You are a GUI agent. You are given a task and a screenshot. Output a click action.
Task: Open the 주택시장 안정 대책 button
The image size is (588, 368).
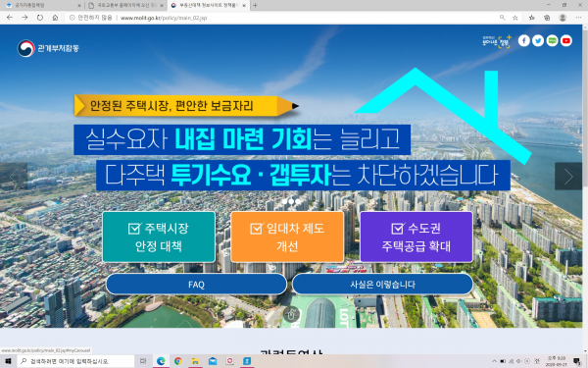[159, 237]
